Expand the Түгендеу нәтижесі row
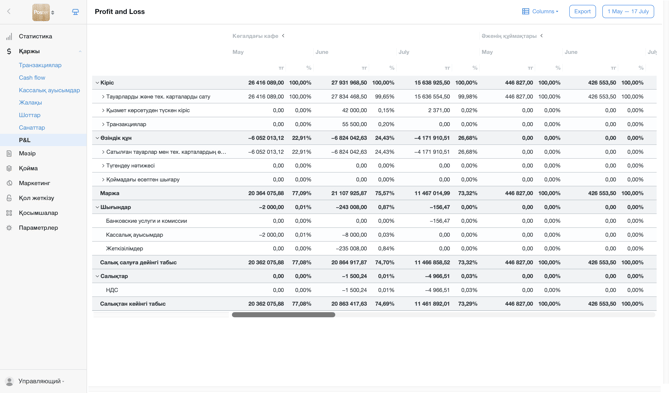 (103, 166)
